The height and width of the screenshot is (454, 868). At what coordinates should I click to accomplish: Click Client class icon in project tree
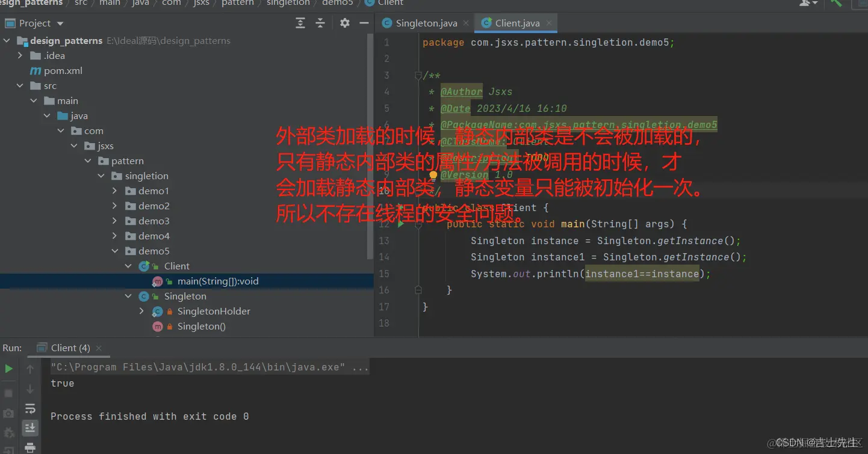[144, 266]
